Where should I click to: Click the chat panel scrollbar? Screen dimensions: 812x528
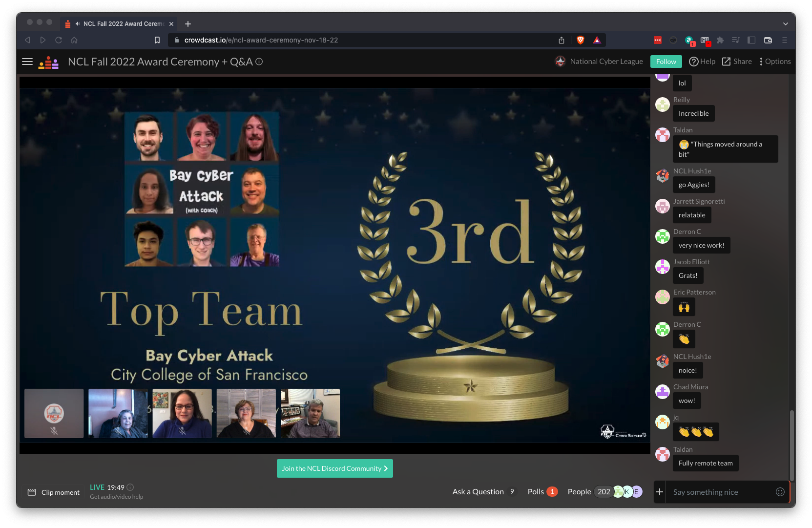tap(791, 445)
